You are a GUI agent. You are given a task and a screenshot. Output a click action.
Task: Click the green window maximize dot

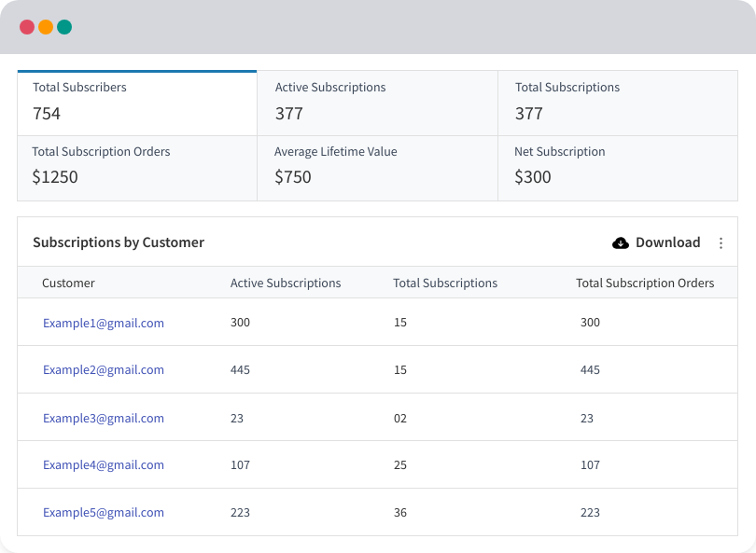(64, 27)
